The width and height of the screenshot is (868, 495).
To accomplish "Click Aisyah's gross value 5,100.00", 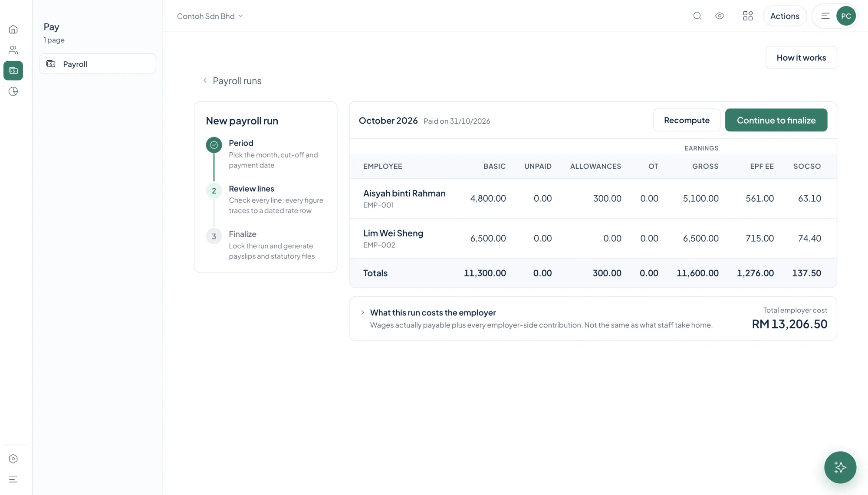I will [700, 198].
